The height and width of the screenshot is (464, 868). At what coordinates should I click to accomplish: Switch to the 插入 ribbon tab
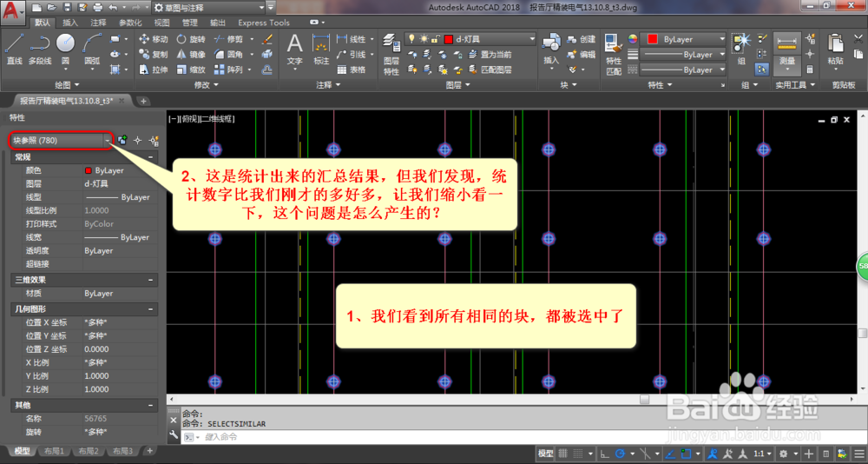pos(70,23)
